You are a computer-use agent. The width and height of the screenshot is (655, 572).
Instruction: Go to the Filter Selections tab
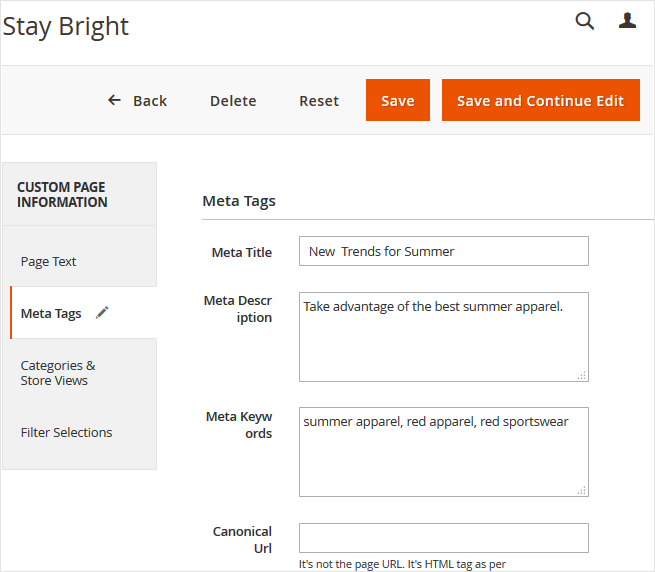(x=66, y=432)
